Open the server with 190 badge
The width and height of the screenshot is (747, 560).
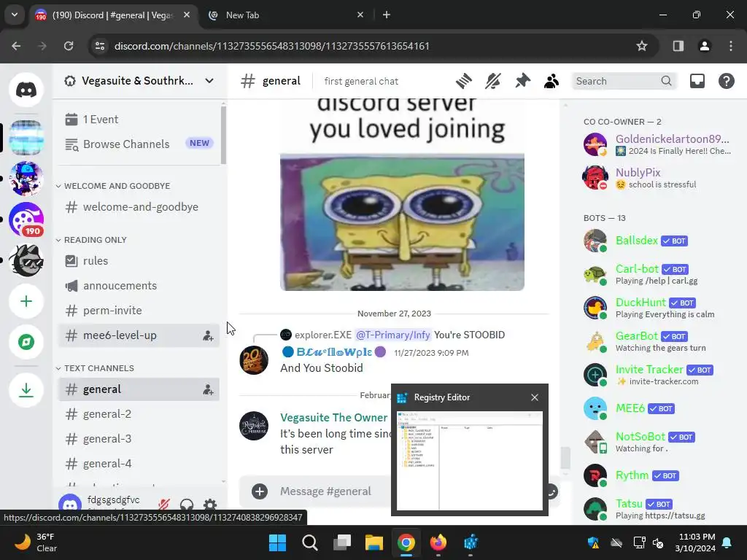26,219
